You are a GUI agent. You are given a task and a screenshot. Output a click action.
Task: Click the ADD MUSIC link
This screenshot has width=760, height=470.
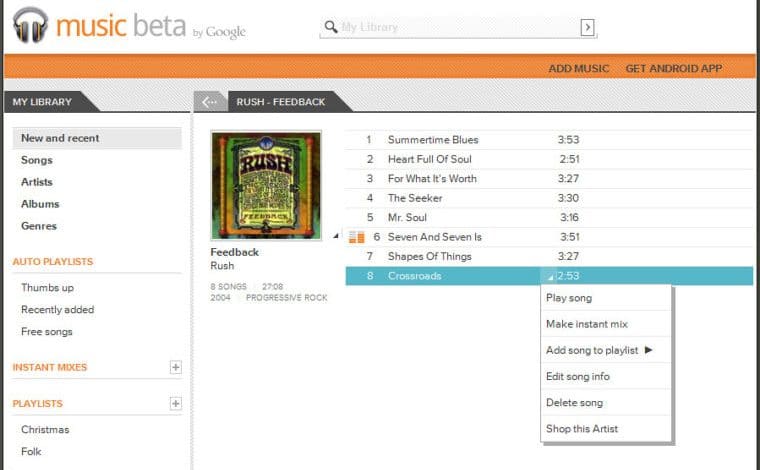coord(579,68)
